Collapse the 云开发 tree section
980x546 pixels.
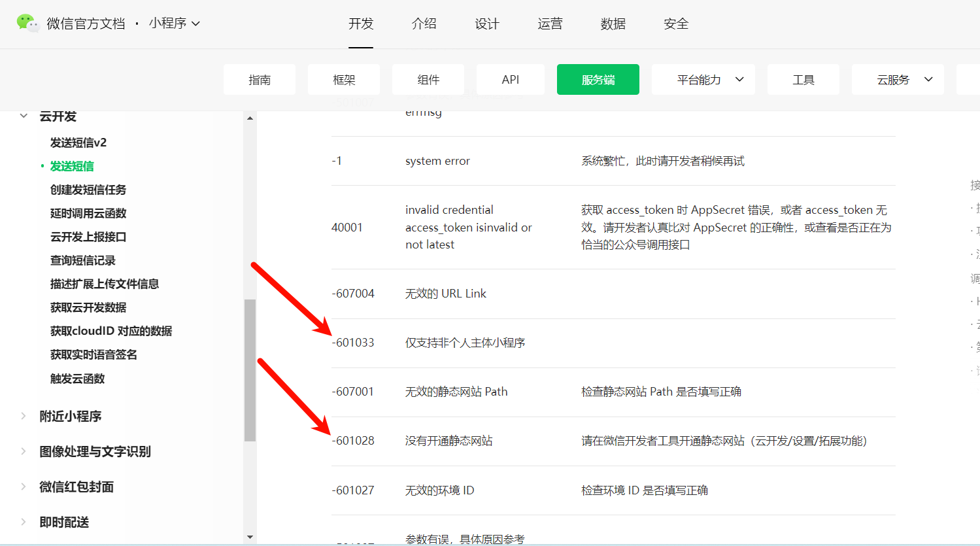(24, 116)
